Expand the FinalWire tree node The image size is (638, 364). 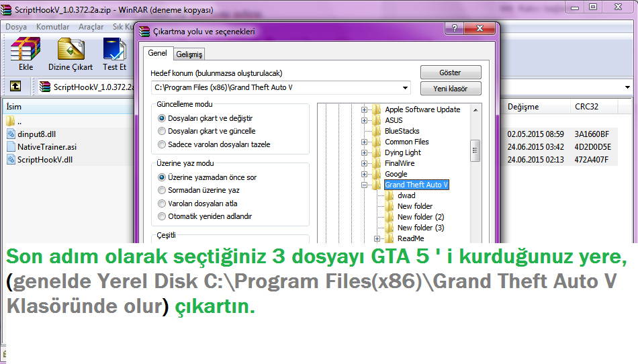(x=364, y=163)
